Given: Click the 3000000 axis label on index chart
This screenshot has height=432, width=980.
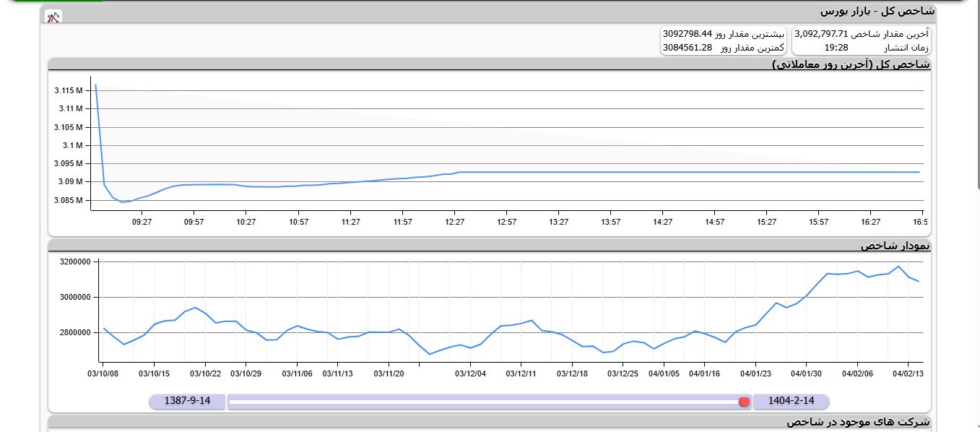Looking at the screenshot, I should coord(75,297).
